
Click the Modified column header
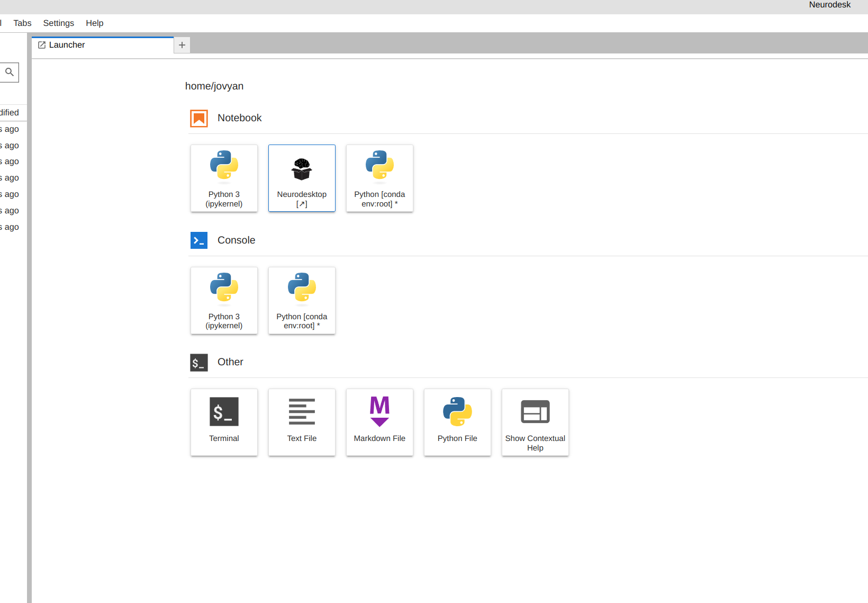(10, 113)
